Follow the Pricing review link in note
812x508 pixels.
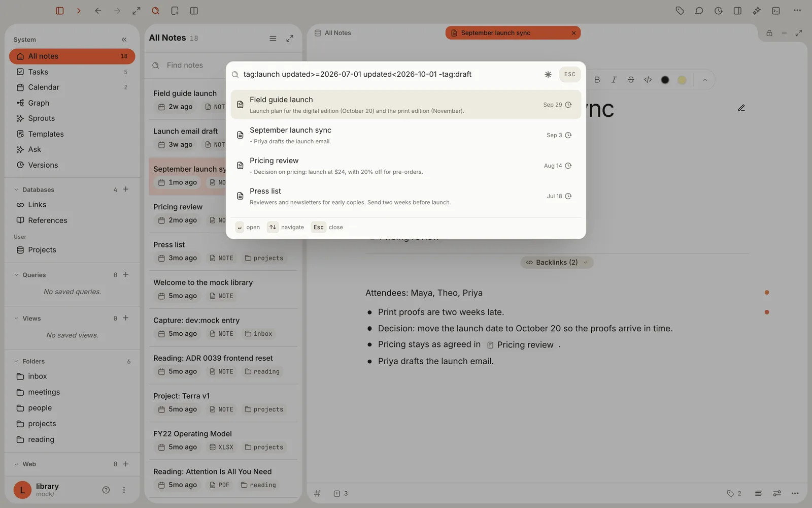click(520, 345)
